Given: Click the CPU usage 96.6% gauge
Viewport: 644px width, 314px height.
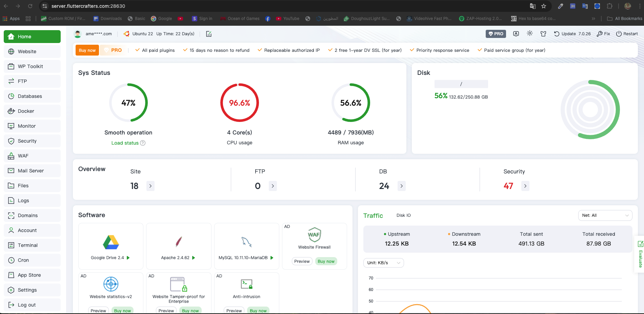Looking at the screenshot, I should (x=239, y=103).
